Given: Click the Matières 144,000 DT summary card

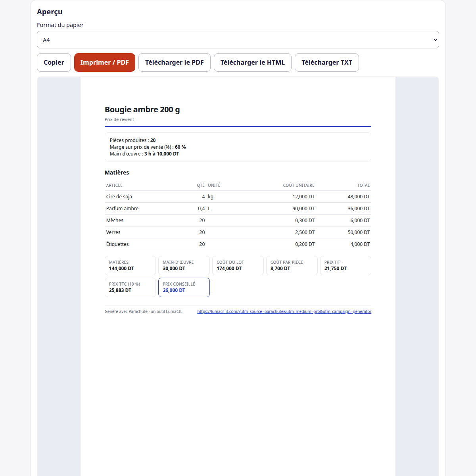Looking at the screenshot, I should [130, 265].
